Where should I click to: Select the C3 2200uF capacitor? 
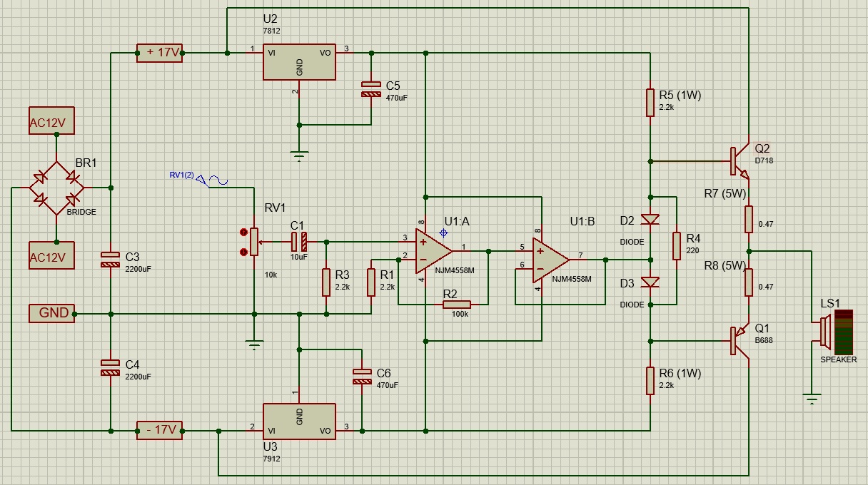coord(111,259)
